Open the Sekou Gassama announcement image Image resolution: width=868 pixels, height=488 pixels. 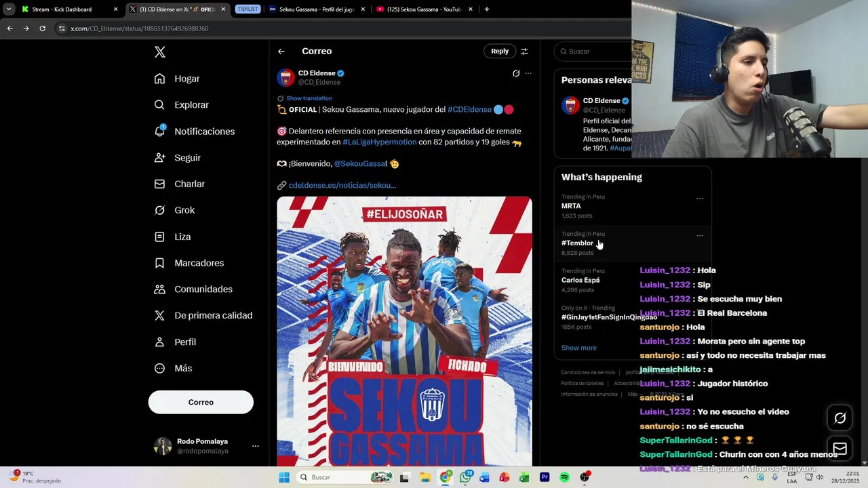pos(404,331)
